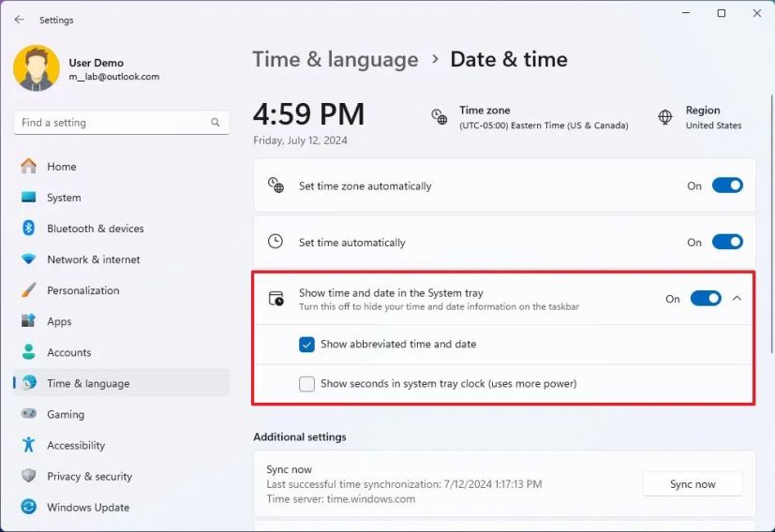
Task: Turn off Set time automatically
Action: click(x=727, y=242)
